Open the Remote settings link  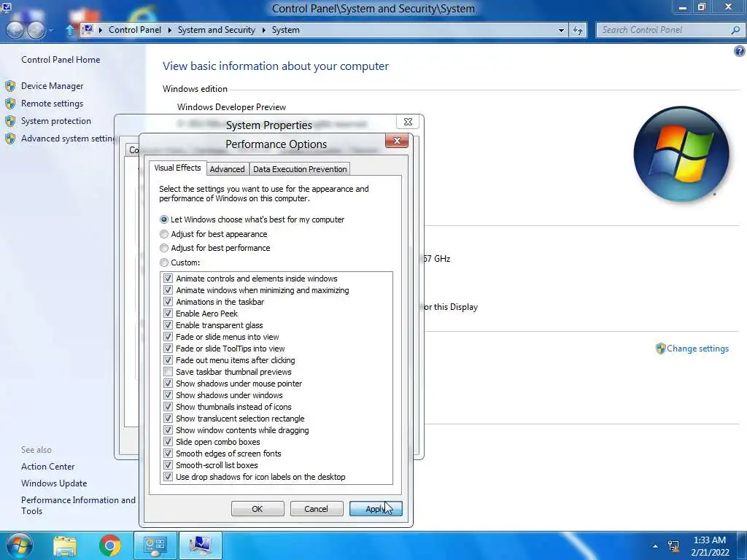tap(52, 104)
